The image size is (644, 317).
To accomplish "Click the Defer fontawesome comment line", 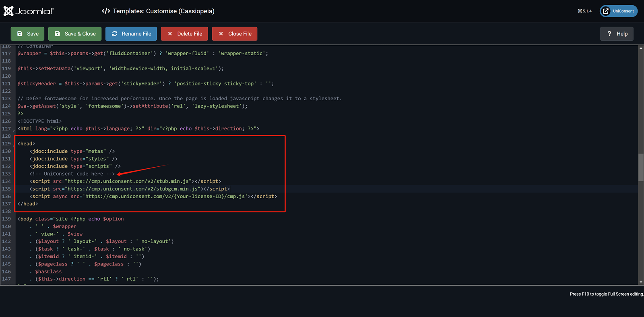I will 180,99.
